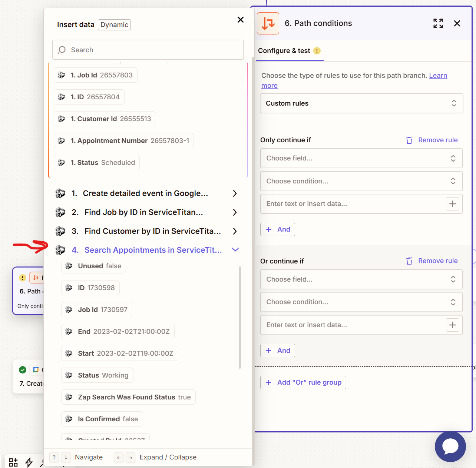
Task: Select the 6. Path step card on canvas
Action: click(28, 291)
